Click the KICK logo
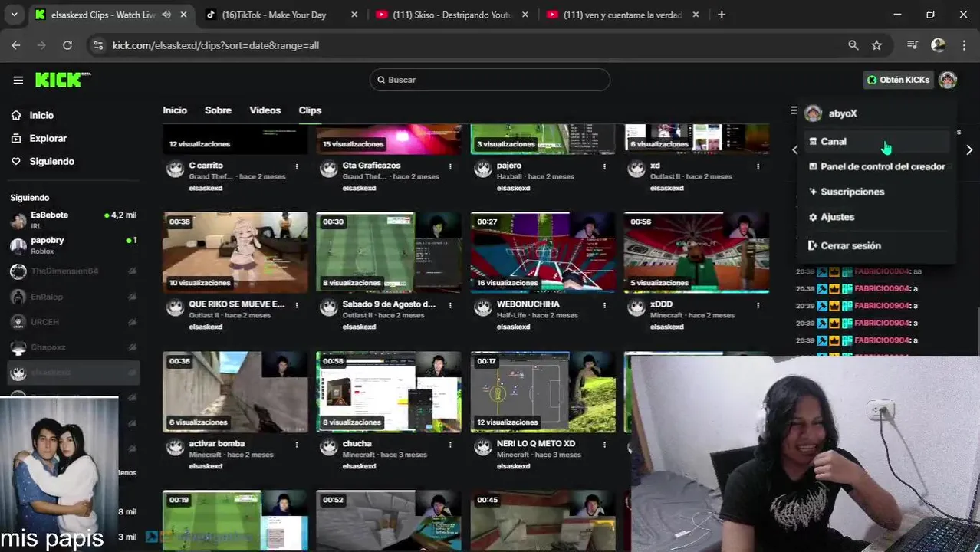 click(x=63, y=80)
